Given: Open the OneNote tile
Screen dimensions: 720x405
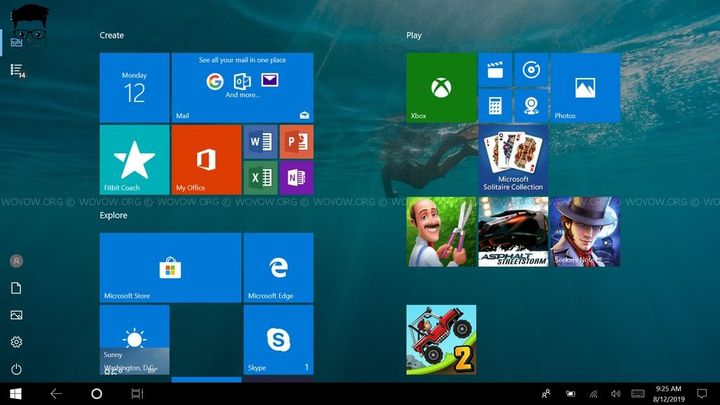Looking at the screenshot, I should pyautogui.click(x=296, y=177).
